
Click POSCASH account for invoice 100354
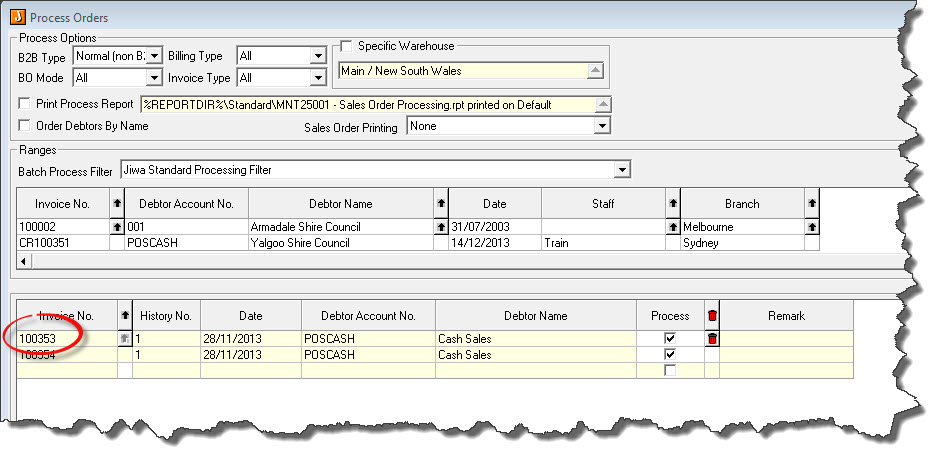pyautogui.click(x=368, y=355)
